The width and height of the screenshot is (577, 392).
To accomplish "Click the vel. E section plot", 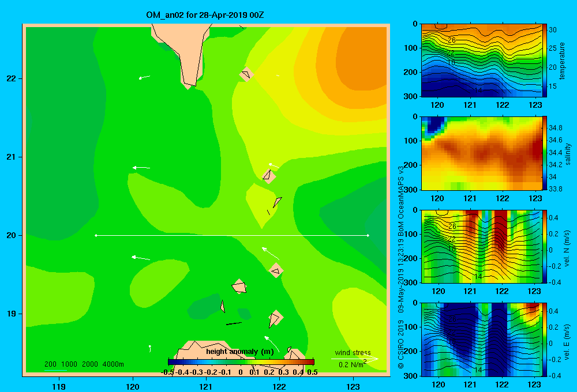I will point(482,340).
